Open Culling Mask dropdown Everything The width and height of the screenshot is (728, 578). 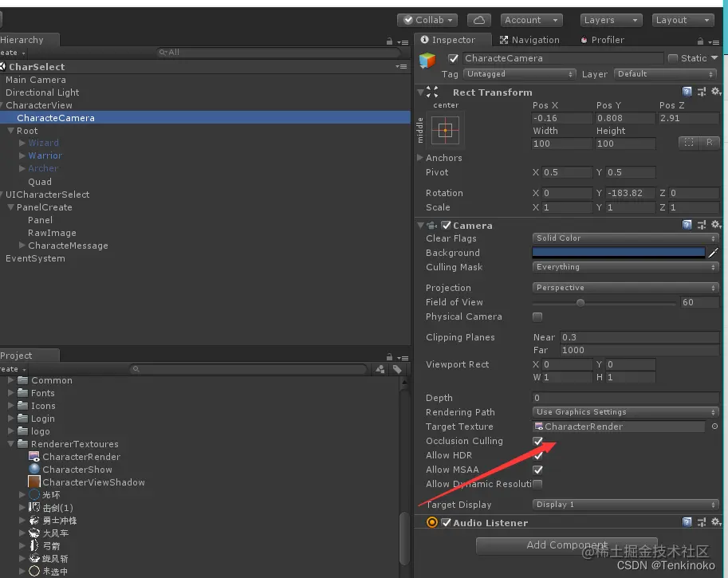click(625, 267)
